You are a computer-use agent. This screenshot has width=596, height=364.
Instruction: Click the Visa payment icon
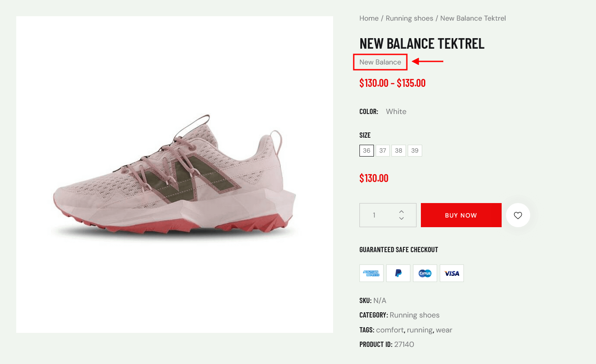[452, 273]
